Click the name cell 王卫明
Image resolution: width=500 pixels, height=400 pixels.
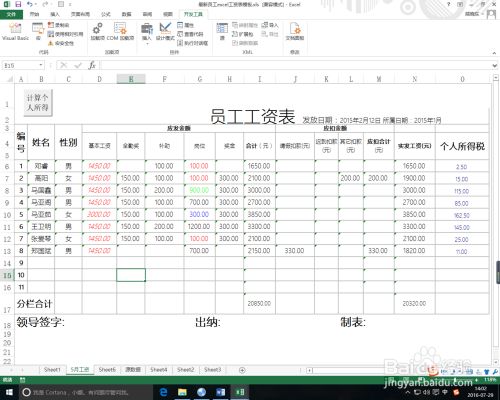click(41, 227)
